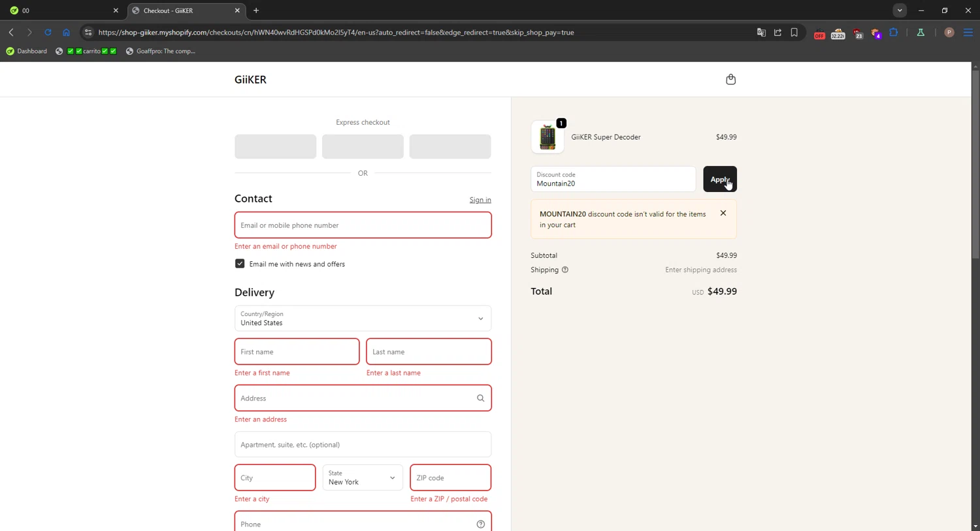Open the Dashboard bookmark

click(26, 51)
